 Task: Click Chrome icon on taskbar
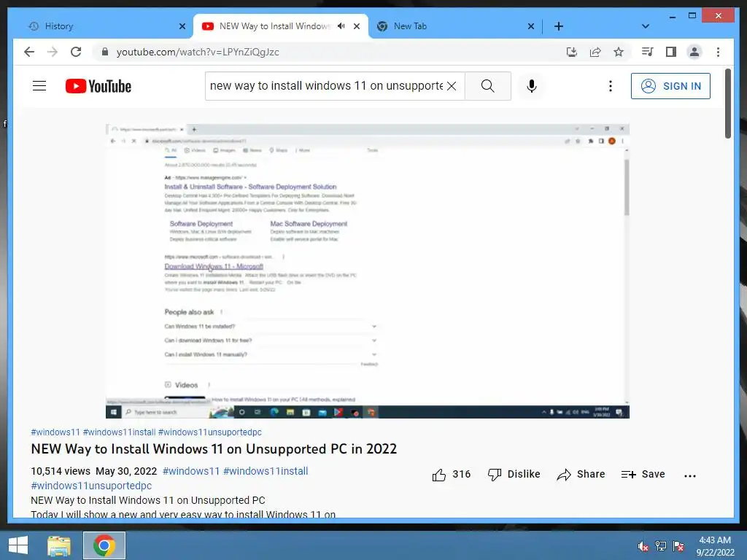pos(104,545)
